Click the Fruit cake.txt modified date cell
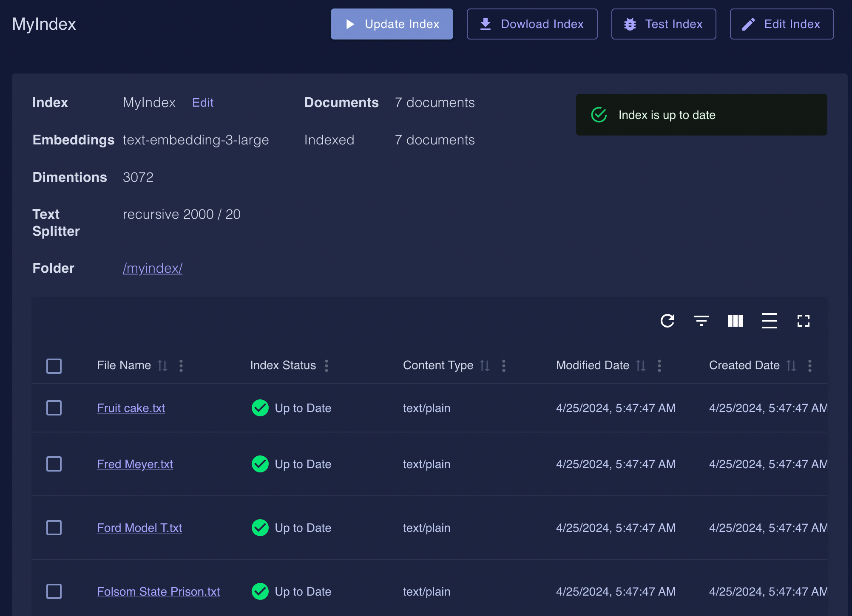Image resolution: width=852 pixels, height=616 pixels. point(616,408)
